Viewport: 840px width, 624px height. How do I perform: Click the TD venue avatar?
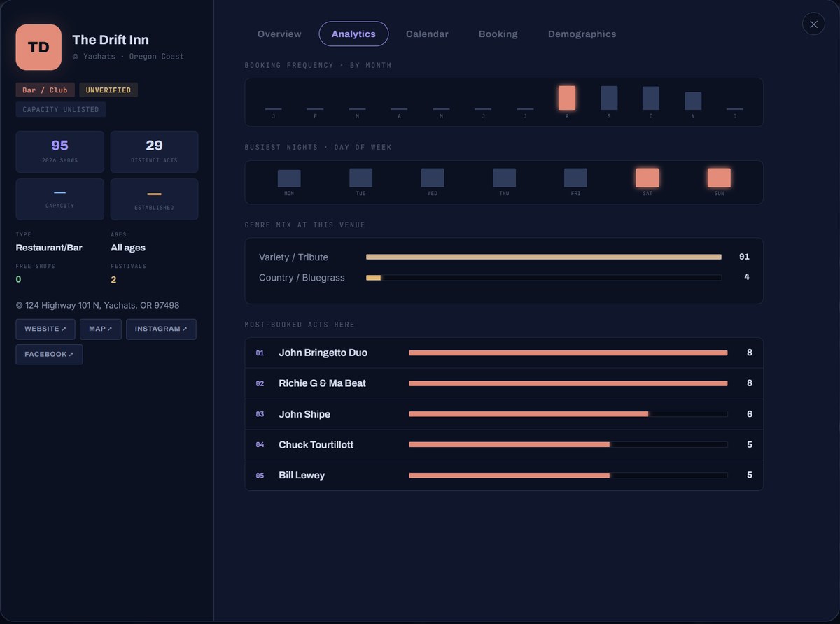tap(38, 47)
